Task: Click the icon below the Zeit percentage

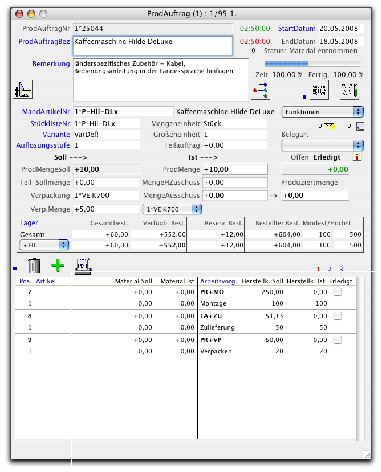Action: coord(319,91)
